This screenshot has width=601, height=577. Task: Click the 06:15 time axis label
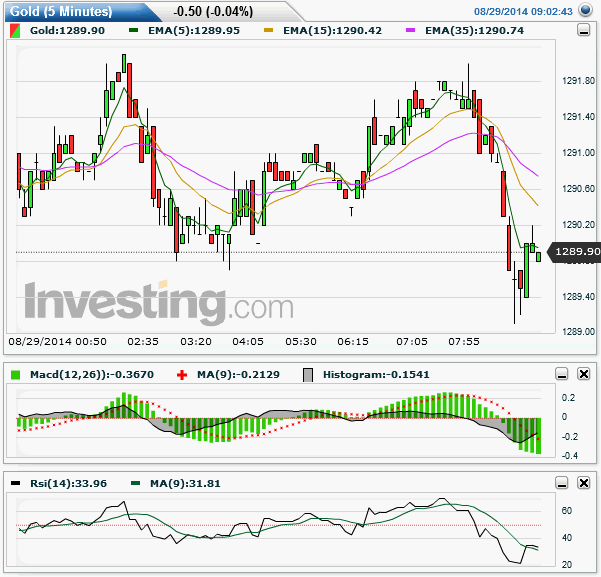(353, 342)
